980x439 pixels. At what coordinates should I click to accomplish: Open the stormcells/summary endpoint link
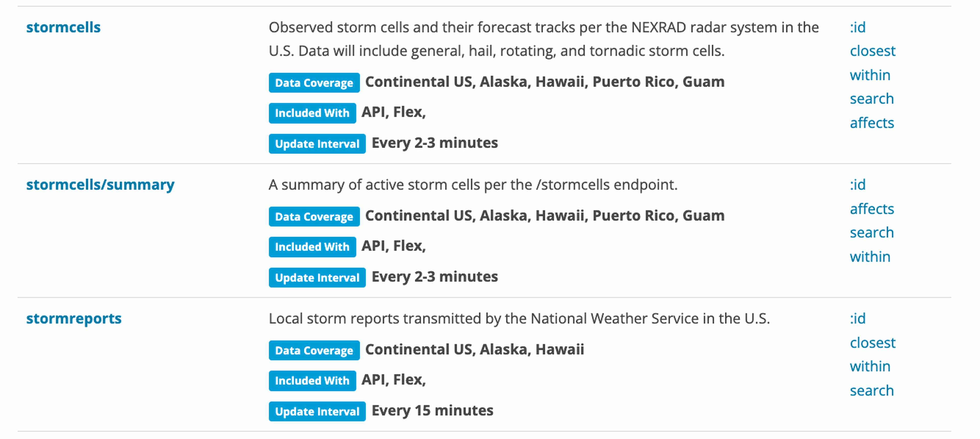click(x=100, y=185)
